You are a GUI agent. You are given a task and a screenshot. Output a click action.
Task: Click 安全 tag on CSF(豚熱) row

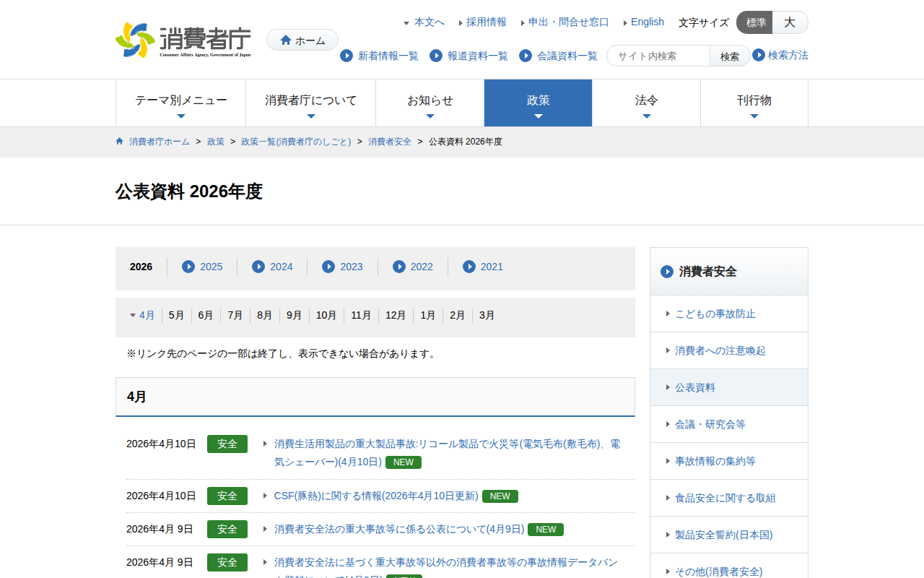tap(227, 496)
